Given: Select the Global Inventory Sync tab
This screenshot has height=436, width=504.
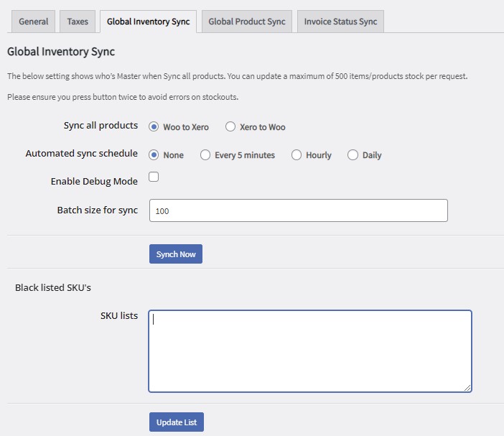Looking at the screenshot, I should tap(148, 22).
